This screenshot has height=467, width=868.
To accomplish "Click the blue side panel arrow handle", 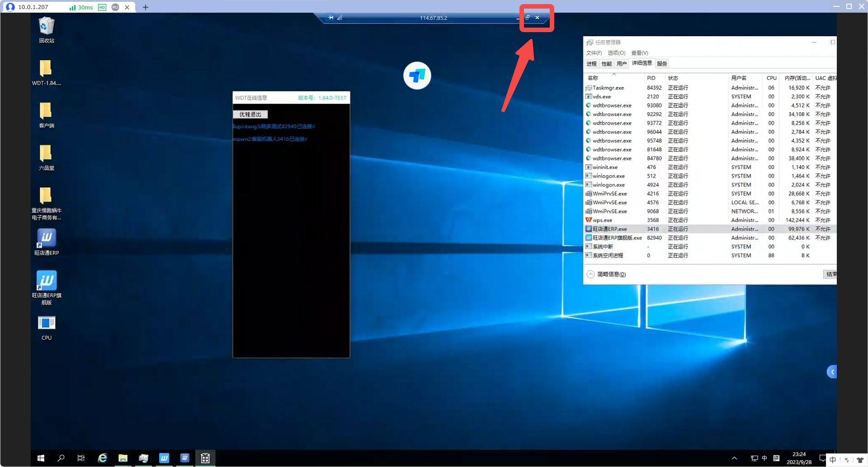I will [832, 372].
